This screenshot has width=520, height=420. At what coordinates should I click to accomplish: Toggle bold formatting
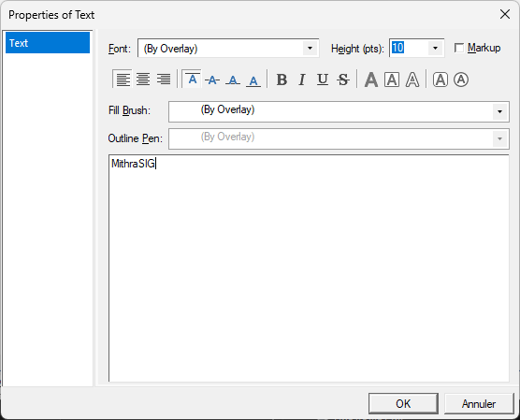(282, 80)
